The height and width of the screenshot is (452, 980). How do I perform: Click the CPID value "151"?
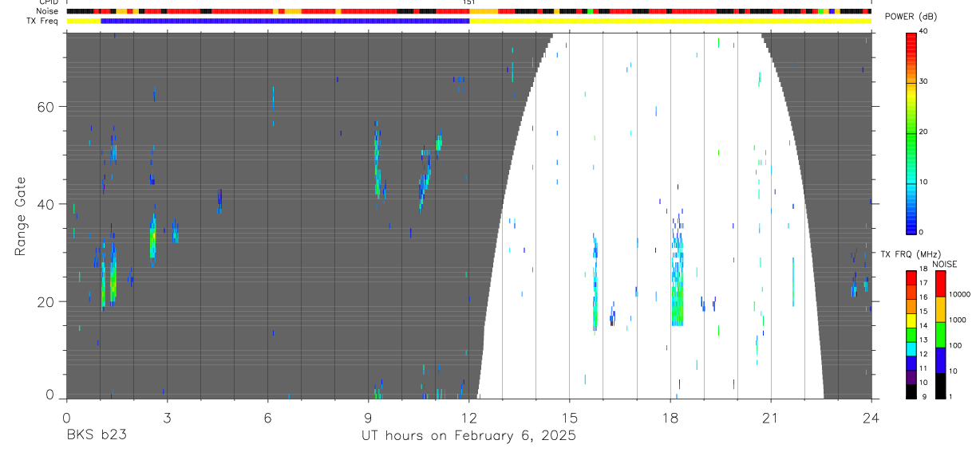point(468,3)
